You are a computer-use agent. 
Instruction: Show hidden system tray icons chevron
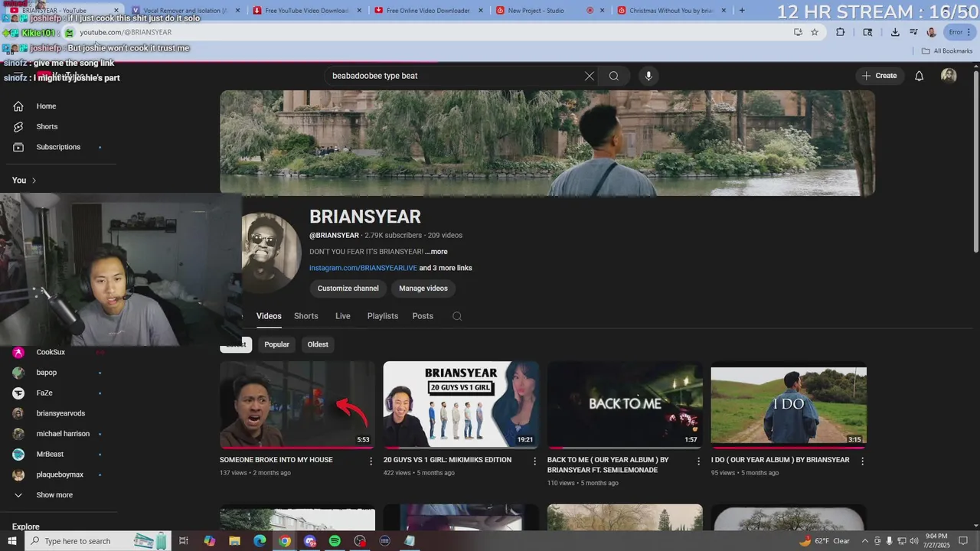[864, 541]
